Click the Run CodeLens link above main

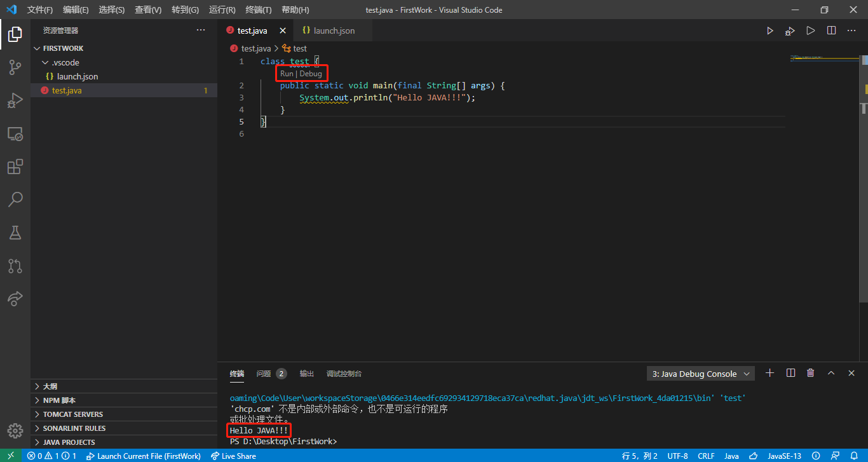(x=287, y=74)
